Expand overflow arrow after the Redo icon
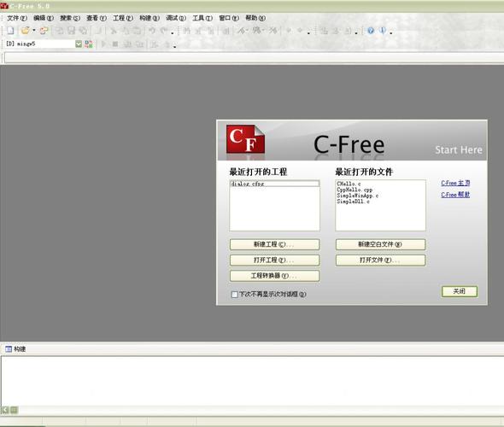Screen dimensions: 504x427 coord(173,32)
